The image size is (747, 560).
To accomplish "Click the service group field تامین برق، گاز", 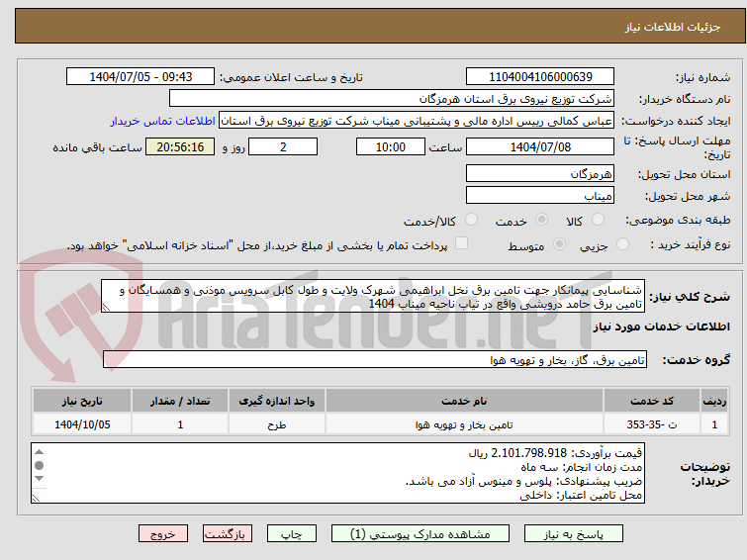I will (x=375, y=360).
